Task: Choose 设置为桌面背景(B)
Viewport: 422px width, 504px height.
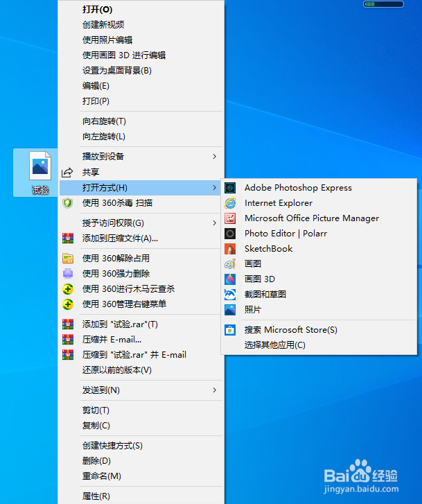Action: [117, 71]
